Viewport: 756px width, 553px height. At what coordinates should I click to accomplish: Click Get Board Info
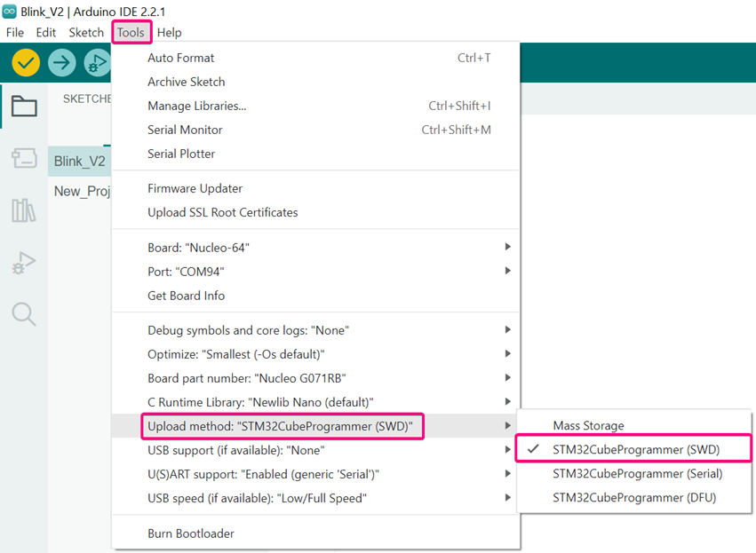[x=186, y=296]
